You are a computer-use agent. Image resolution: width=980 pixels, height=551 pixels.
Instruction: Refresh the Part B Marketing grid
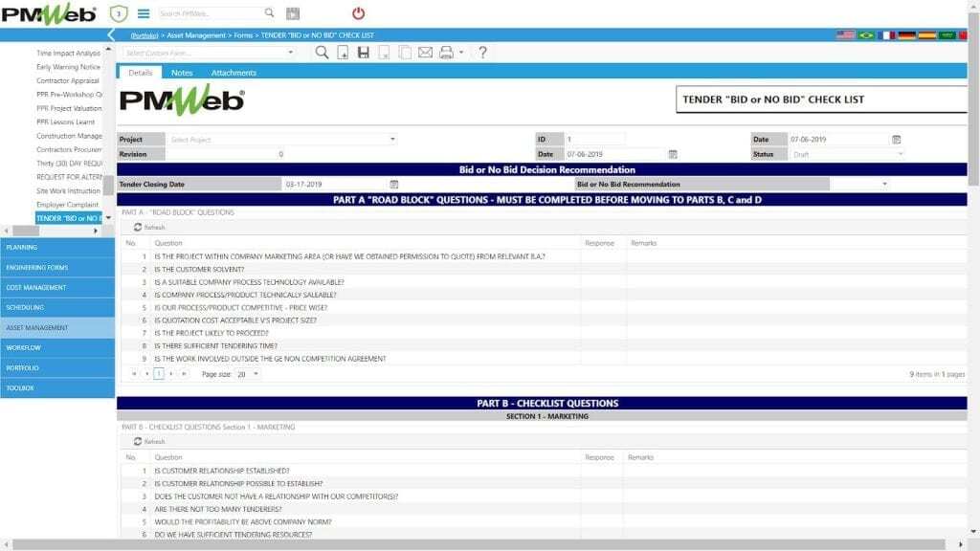click(x=149, y=442)
